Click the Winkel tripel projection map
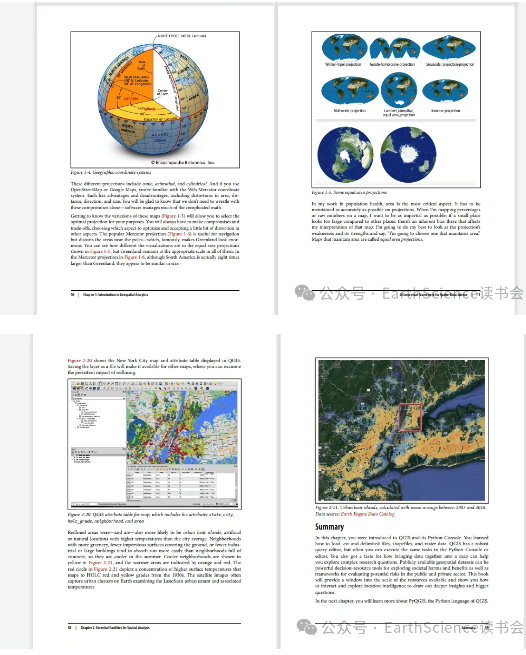Viewport: 526px width, 655px height. coord(344,47)
